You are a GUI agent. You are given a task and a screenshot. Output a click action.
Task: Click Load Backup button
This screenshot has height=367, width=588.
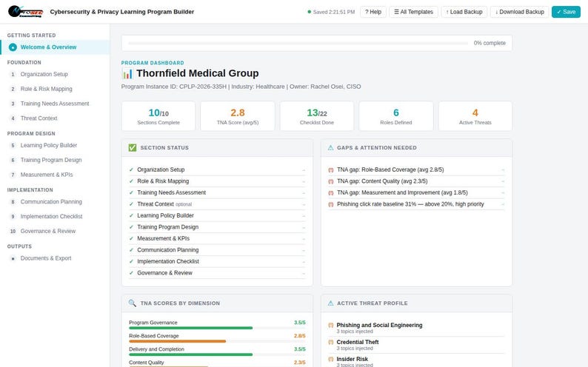464,12
